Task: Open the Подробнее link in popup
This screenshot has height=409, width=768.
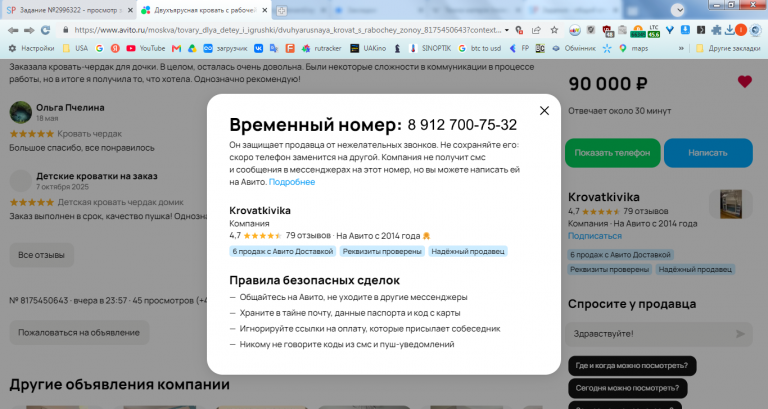Action: click(292, 182)
